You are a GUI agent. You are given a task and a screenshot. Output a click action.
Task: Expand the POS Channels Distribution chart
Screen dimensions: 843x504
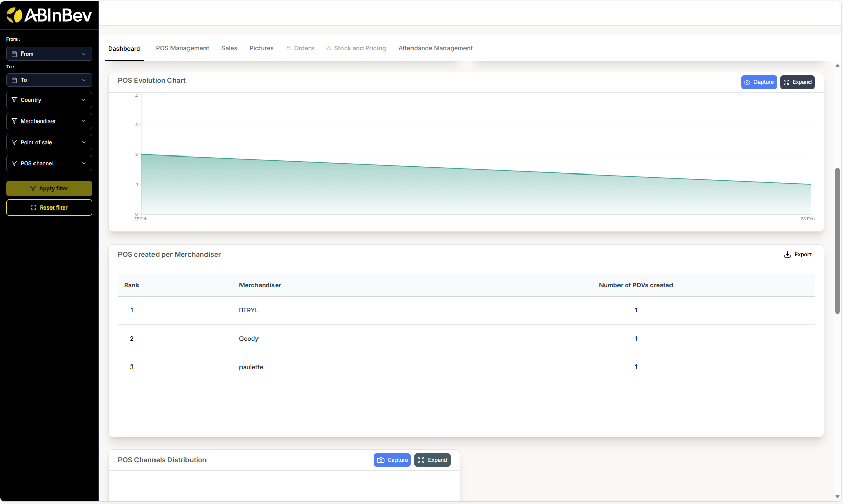coord(432,460)
